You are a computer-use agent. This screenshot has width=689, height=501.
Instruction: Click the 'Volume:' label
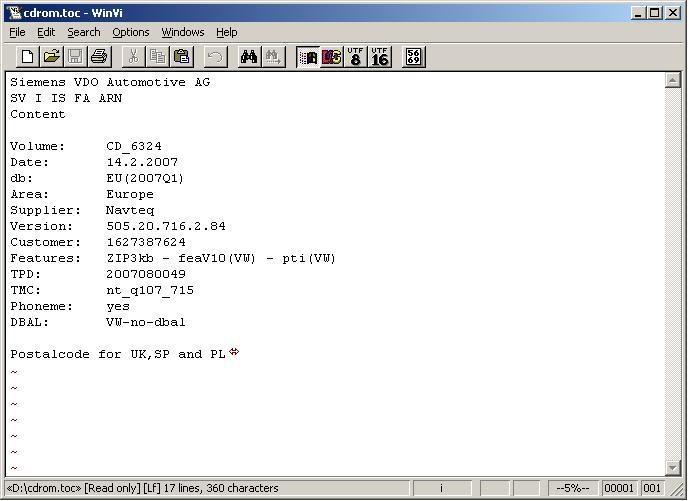pyautogui.click(x=38, y=146)
